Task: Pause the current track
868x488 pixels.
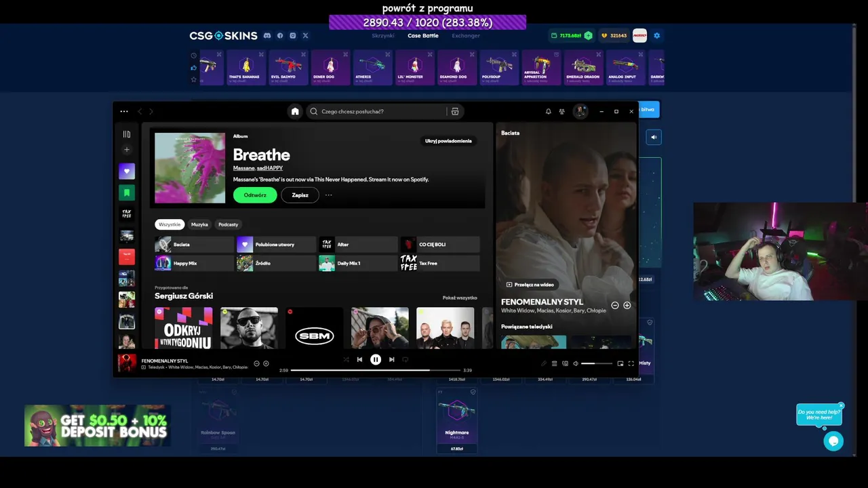Action: tap(376, 360)
